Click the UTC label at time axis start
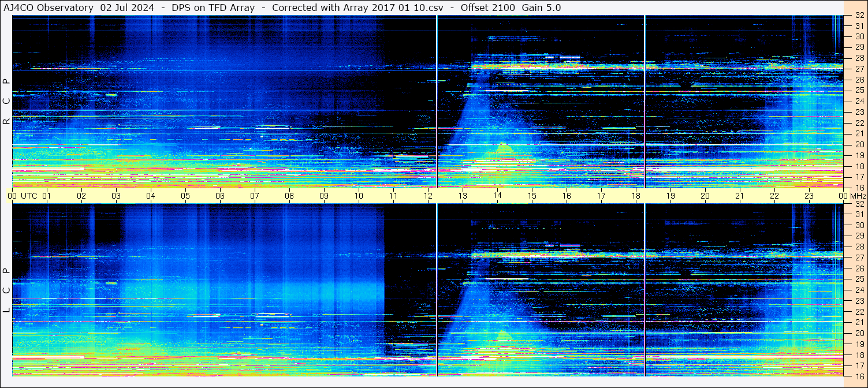Viewport: 868px width, 388px height. tap(29, 196)
